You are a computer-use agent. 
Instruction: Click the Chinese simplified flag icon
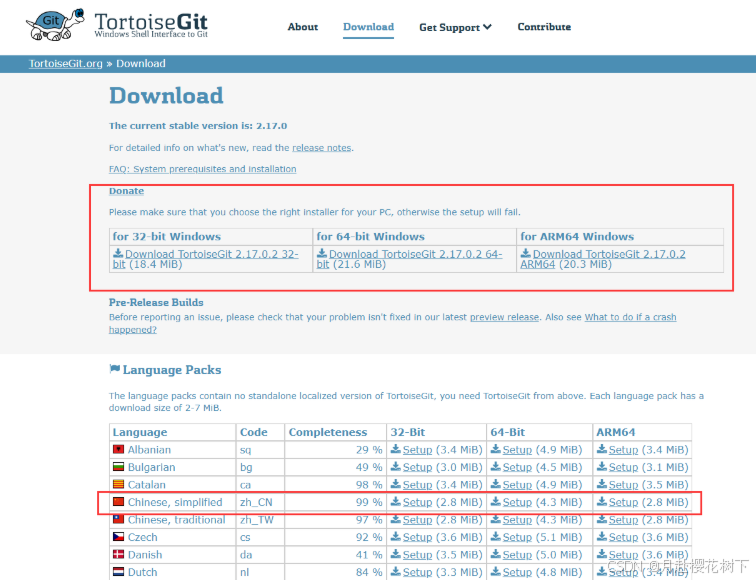(118, 502)
